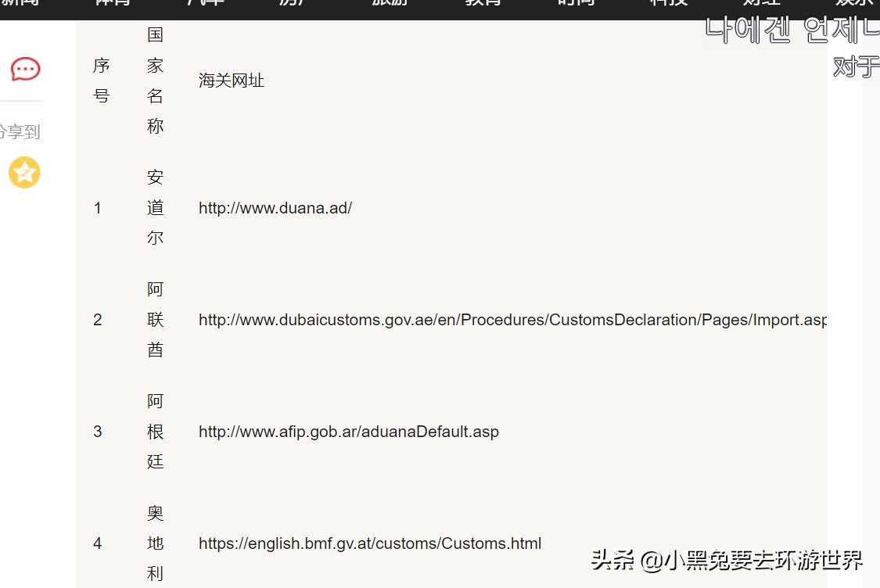Image resolution: width=880 pixels, height=588 pixels.
Task: Select the 安道尔 country cell
Action: tap(154, 207)
